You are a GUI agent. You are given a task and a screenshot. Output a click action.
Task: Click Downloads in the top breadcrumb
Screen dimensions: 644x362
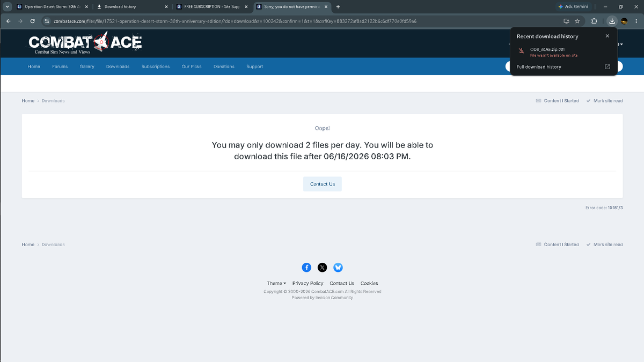coord(53,101)
